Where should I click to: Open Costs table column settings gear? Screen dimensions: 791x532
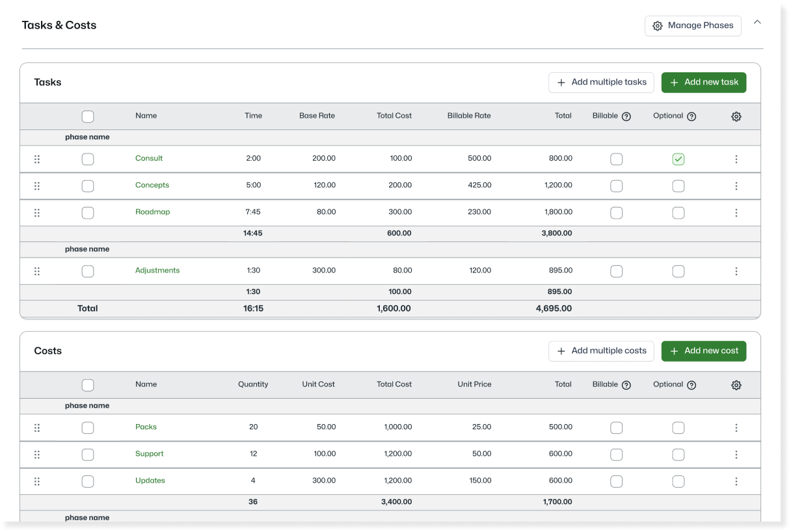(x=736, y=385)
